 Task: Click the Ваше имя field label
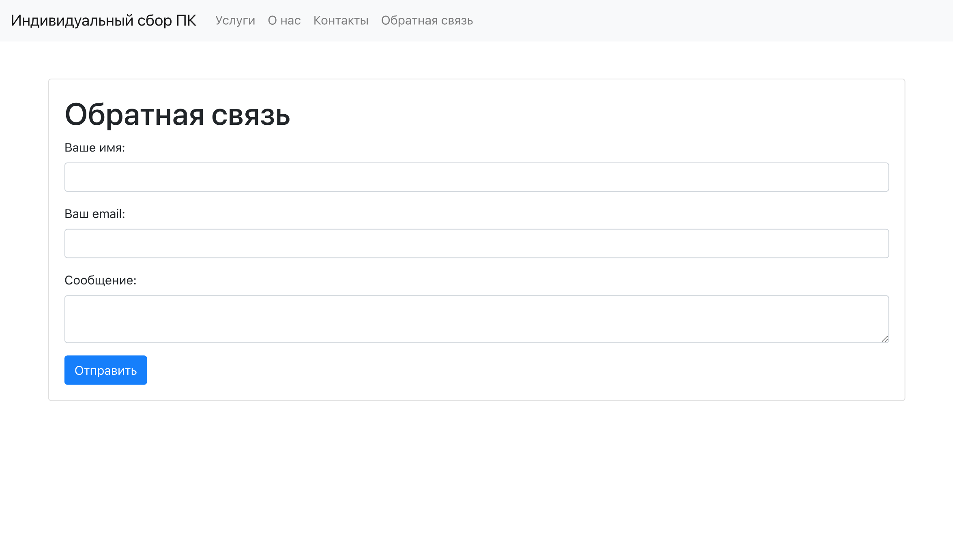tap(95, 148)
